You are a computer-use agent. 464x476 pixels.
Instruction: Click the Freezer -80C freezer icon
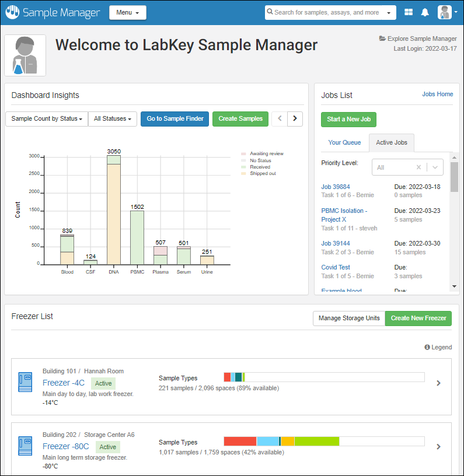pos(25,446)
